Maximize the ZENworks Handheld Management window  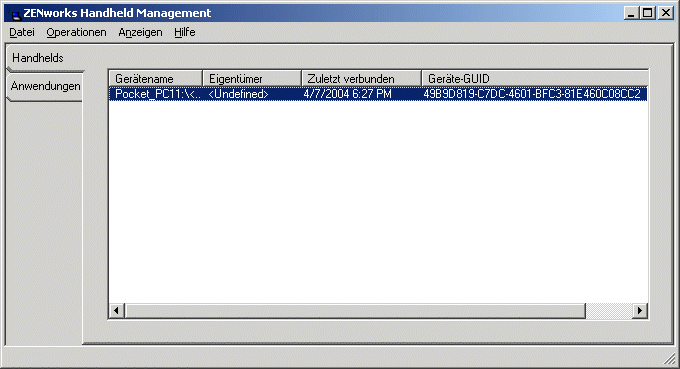pos(647,13)
